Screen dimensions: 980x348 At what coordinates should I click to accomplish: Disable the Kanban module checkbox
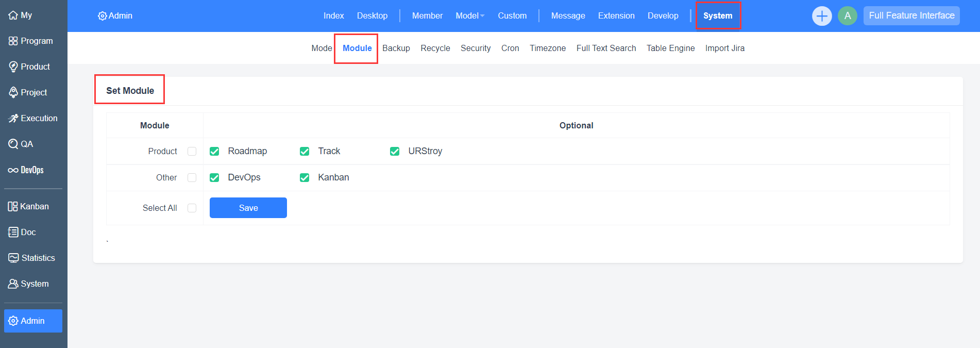pyautogui.click(x=305, y=178)
